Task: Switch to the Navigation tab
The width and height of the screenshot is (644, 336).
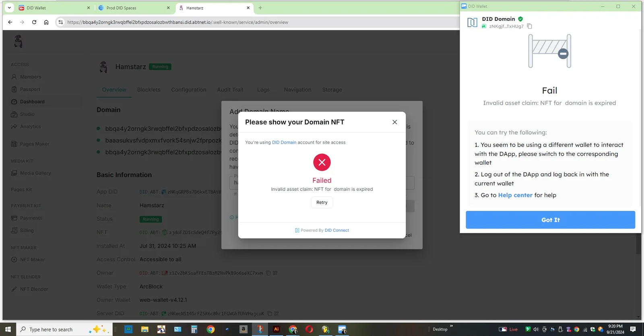Action: tap(297, 90)
